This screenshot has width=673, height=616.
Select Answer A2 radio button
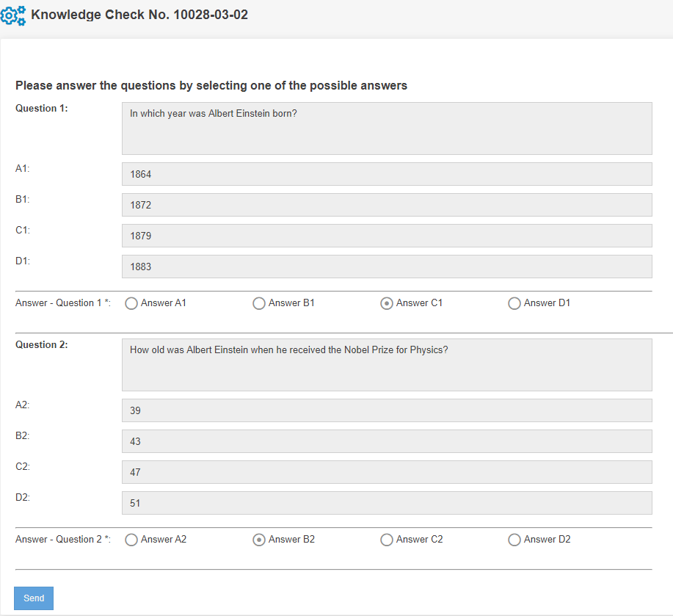coord(131,540)
